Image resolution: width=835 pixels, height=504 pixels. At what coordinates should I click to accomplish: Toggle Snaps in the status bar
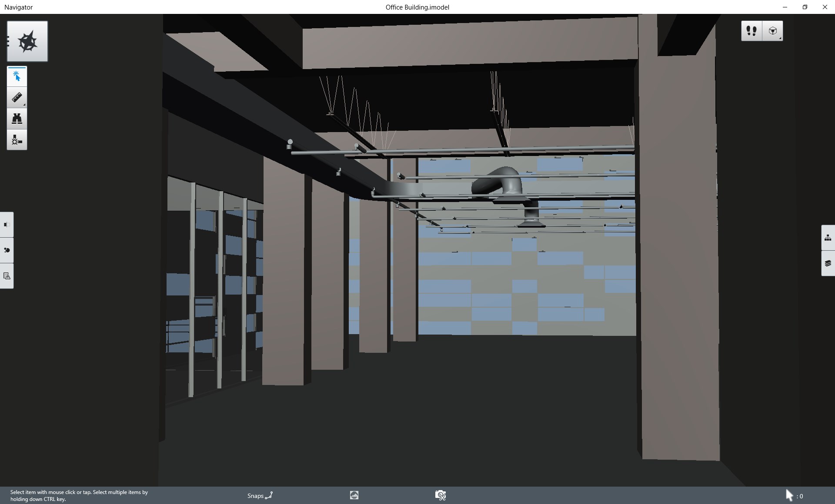260,495
